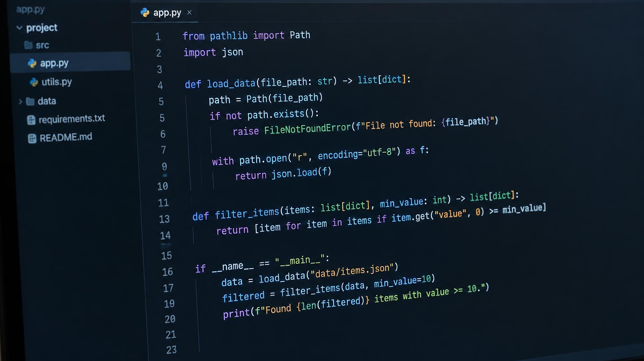The image size is (644, 361).
Task: Click Python icon next to app.py in tree
Action: tap(32, 63)
